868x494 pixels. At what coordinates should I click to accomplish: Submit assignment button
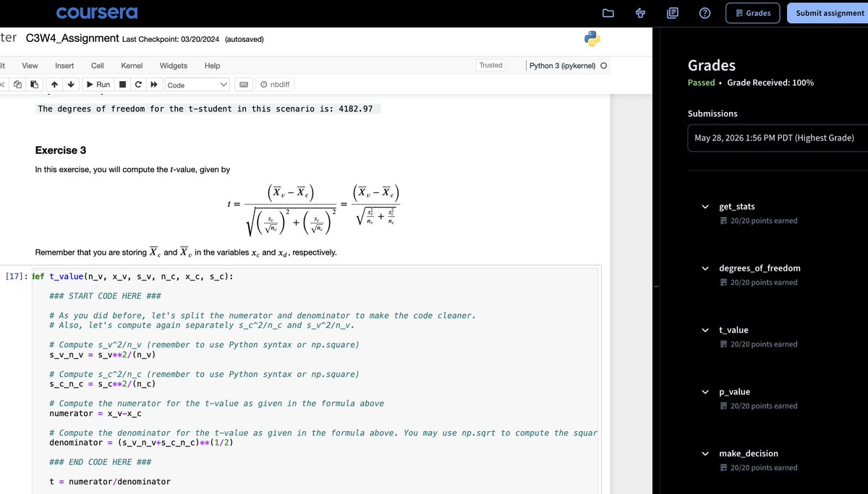830,13
